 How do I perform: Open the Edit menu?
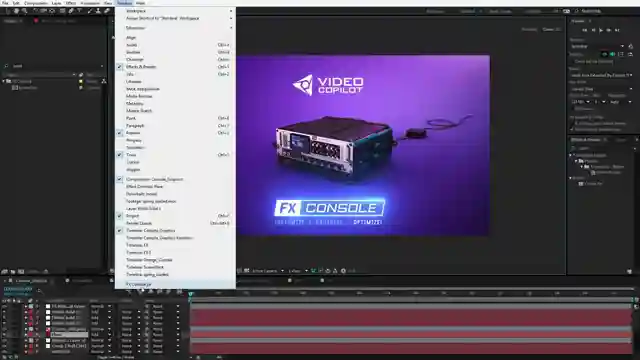[x=16, y=3]
